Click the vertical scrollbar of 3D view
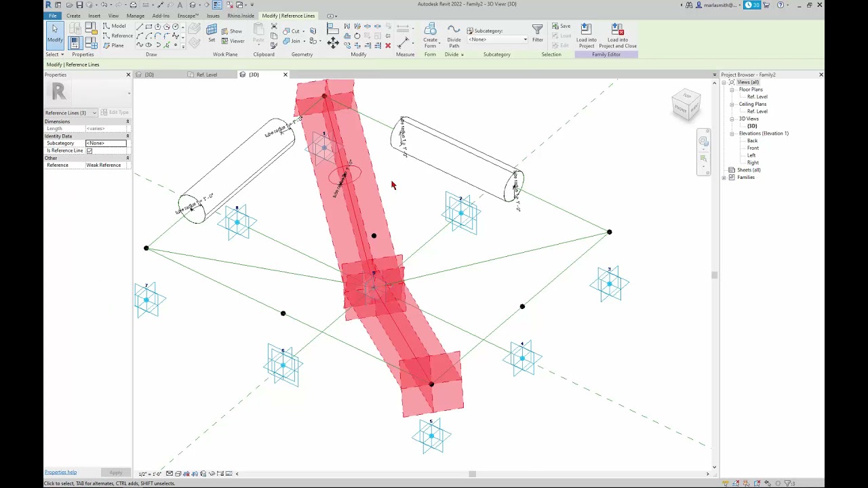 pyautogui.click(x=714, y=274)
